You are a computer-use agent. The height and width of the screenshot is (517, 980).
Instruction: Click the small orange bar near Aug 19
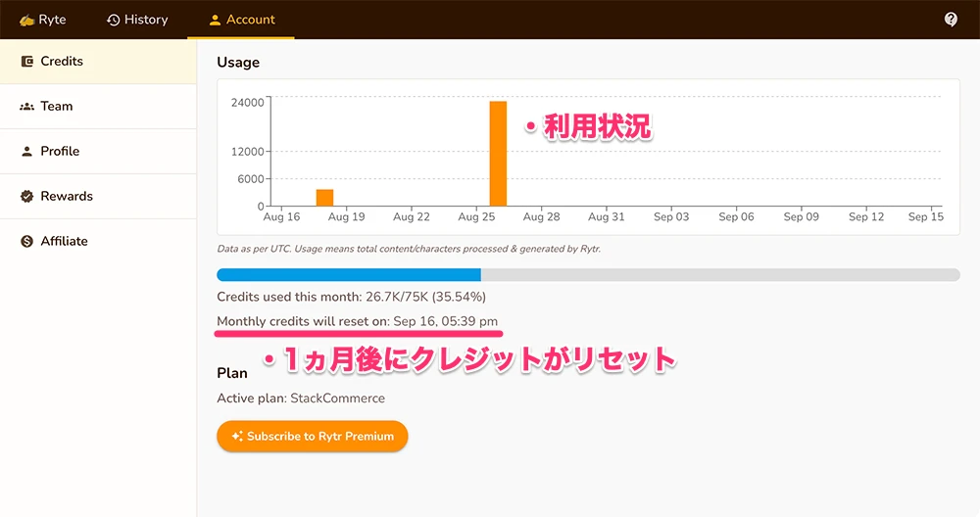[x=324, y=198]
